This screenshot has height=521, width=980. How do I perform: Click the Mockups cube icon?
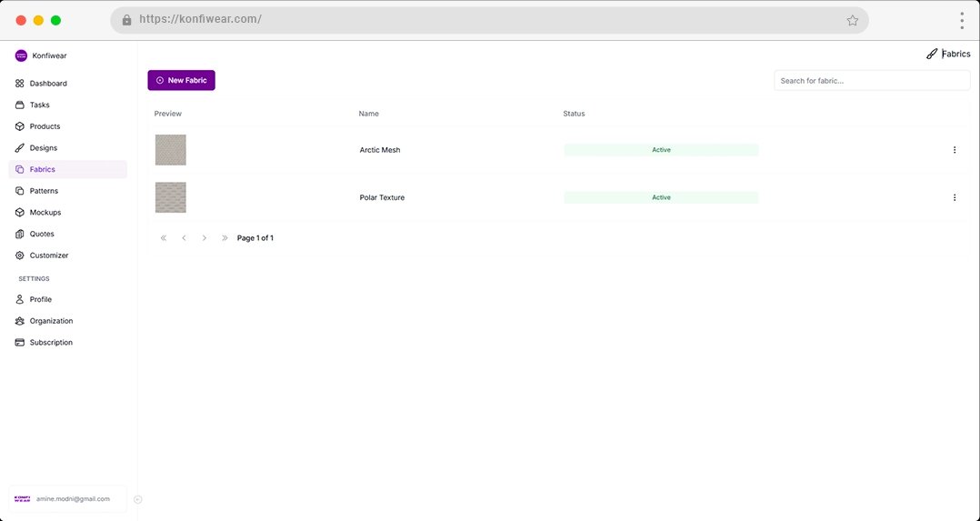pos(20,213)
